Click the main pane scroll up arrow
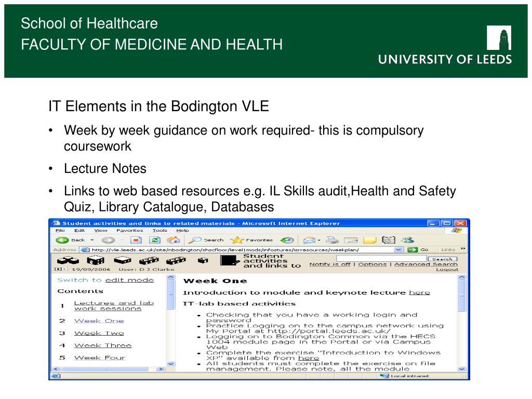Screen dimensions: 532x399 pyautogui.click(x=462, y=277)
